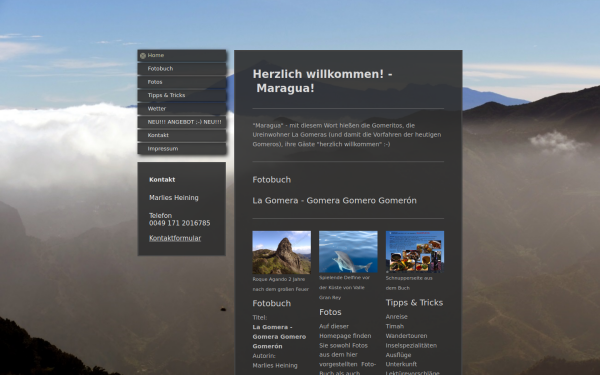The width and height of the screenshot is (600, 375).
Task: Click the Anreise text entry
Action: click(396, 317)
